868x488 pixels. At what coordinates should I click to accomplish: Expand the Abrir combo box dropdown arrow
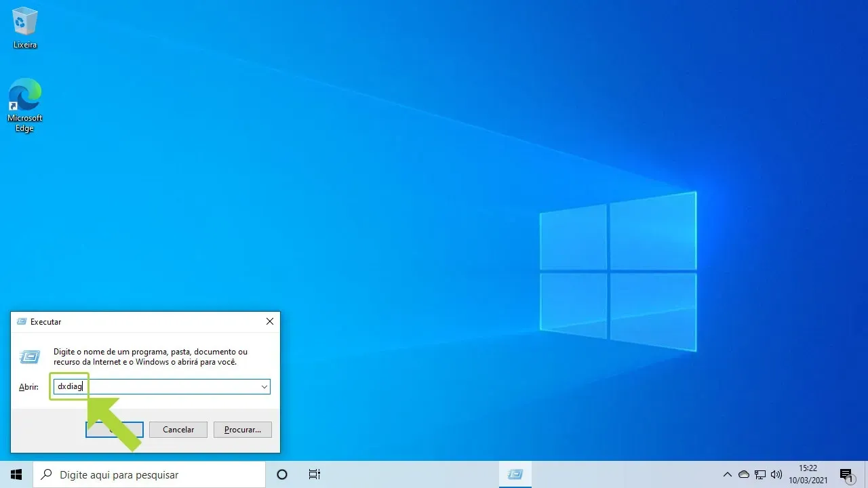pos(264,386)
